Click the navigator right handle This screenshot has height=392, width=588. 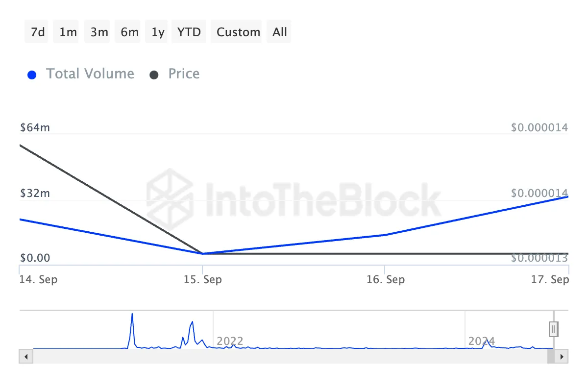(x=553, y=329)
